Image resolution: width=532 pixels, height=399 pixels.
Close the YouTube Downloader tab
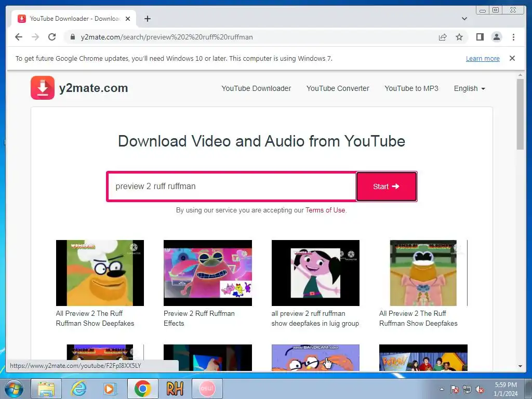point(128,19)
